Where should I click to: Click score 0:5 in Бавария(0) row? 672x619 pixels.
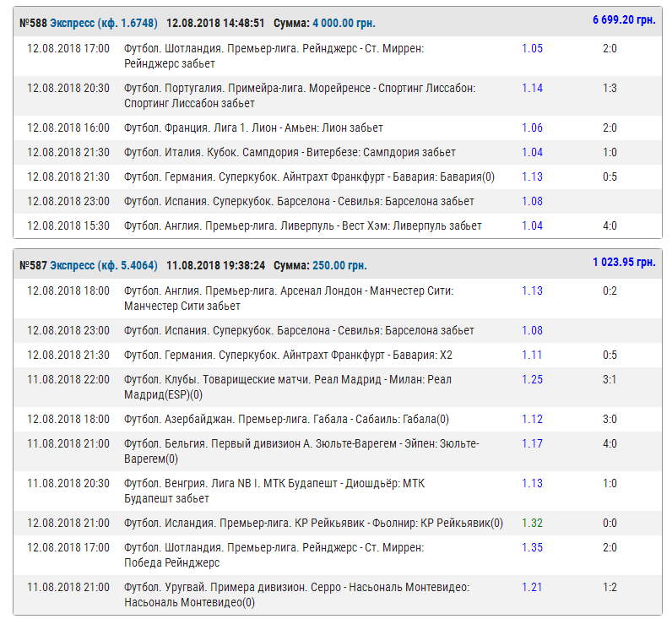pyautogui.click(x=610, y=176)
